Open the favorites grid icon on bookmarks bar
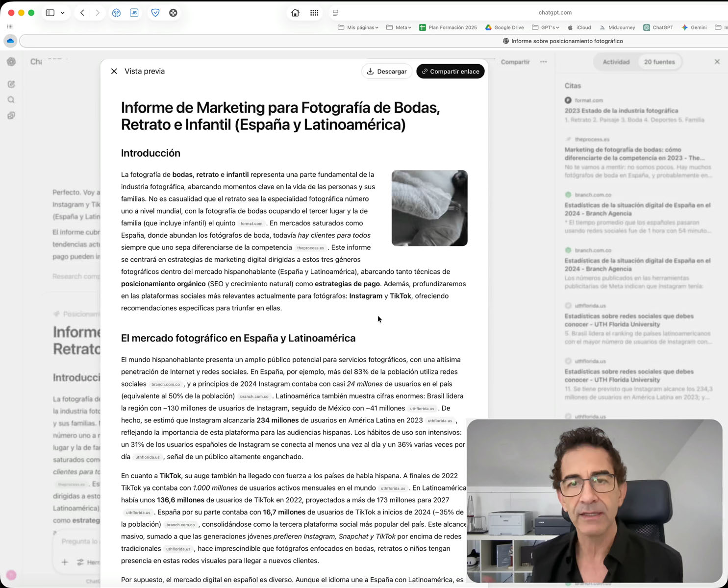This screenshot has height=588, width=728. (10, 26)
